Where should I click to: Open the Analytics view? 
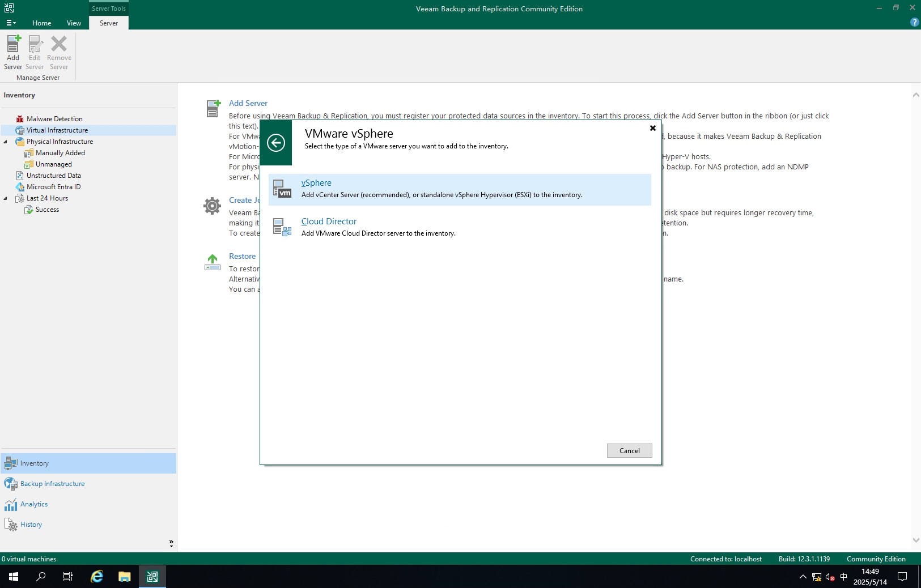point(34,504)
